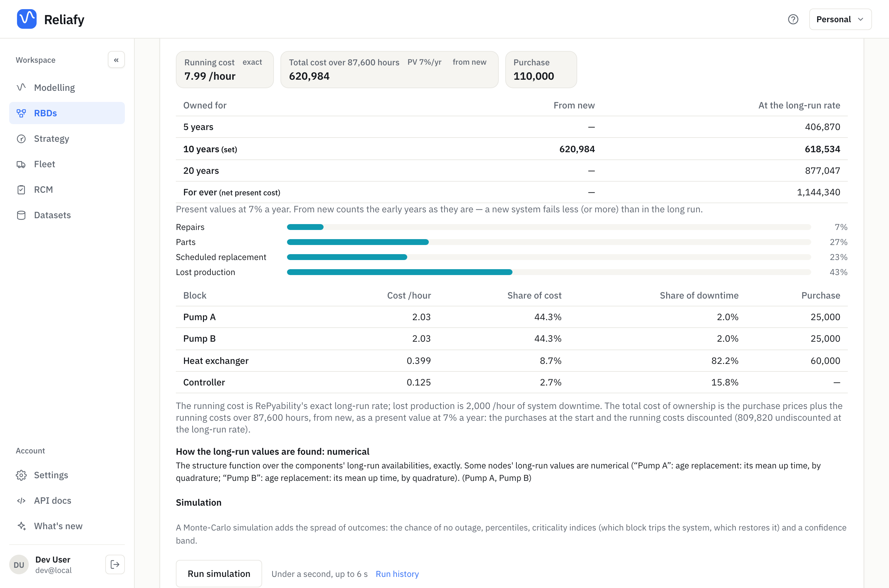Open the Run history link

point(397,574)
